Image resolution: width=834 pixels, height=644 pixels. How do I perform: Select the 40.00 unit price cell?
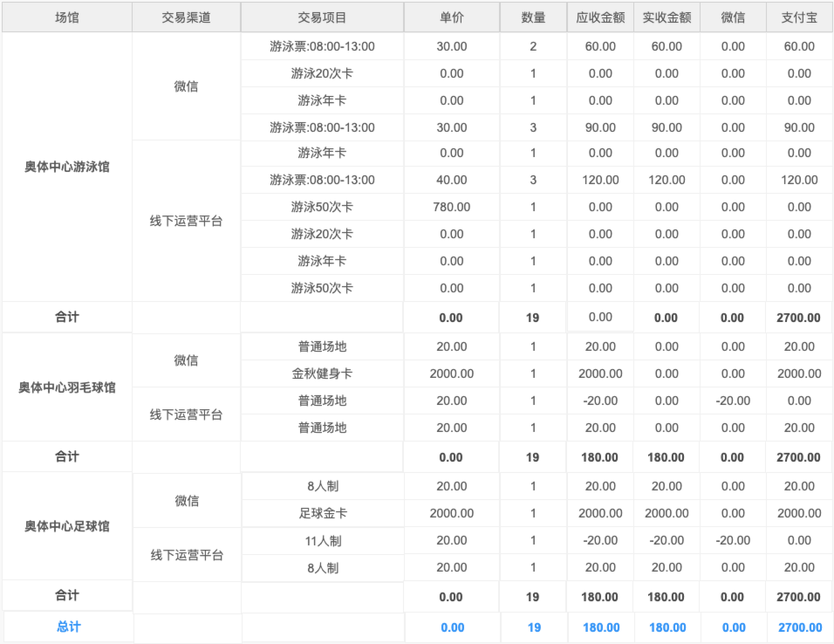(x=451, y=180)
